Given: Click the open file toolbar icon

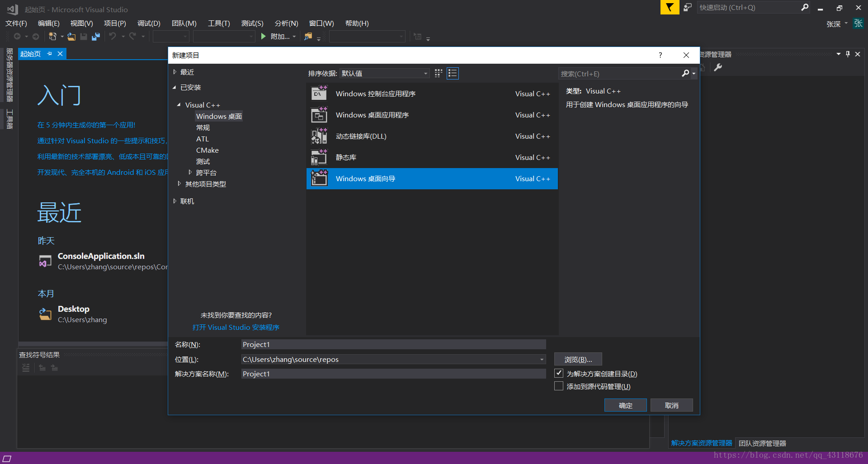Looking at the screenshot, I should pyautogui.click(x=71, y=37).
